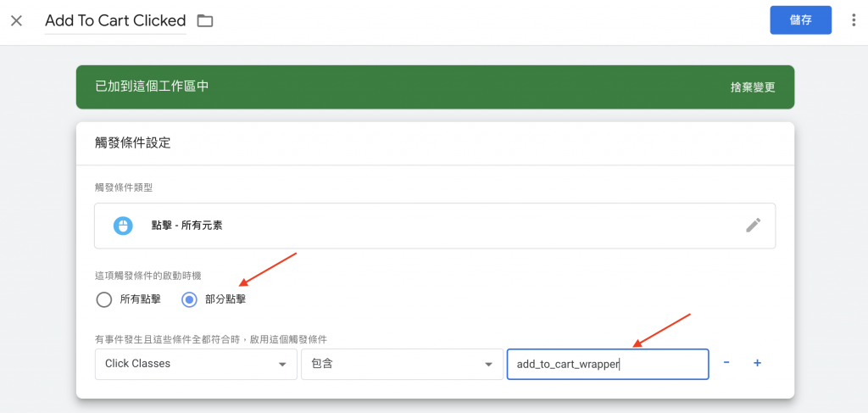Viewport: 868px width, 413px height.
Task: Click the 已加到這個工作區中 banner text
Action: 153,87
